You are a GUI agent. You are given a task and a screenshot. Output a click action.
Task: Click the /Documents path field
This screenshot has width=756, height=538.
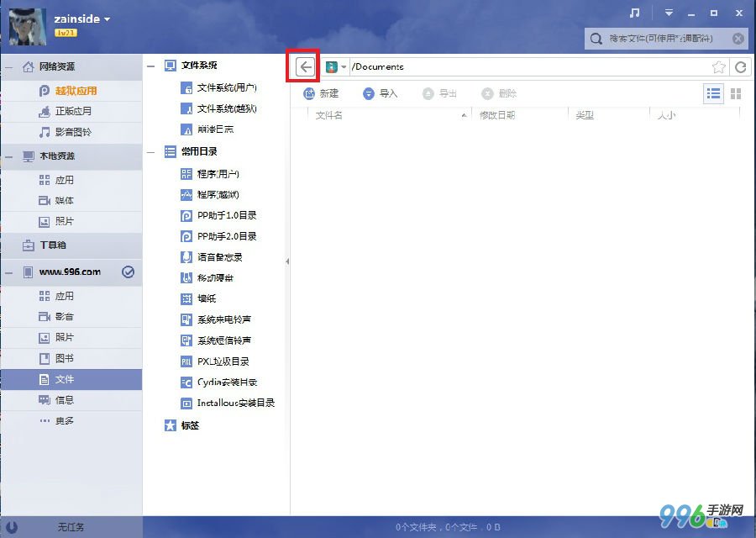(x=529, y=66)
